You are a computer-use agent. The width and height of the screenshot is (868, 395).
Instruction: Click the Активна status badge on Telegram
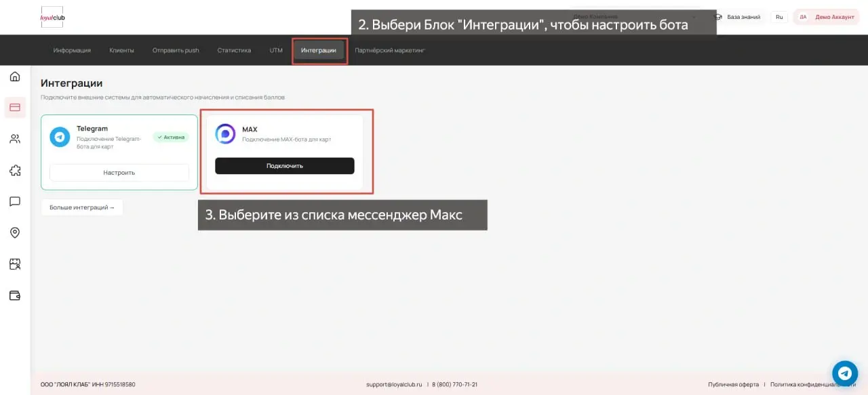[x=170, y=137]
